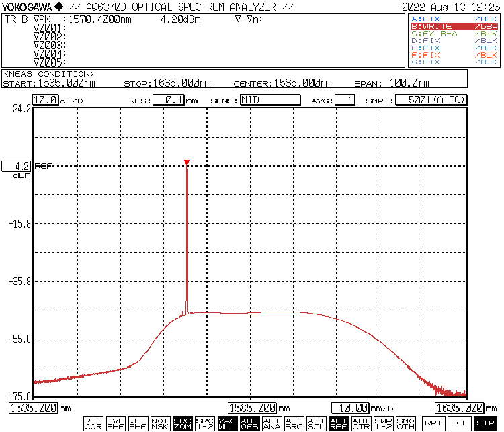Click the NOI MSK noise mask icon

coord(160,423)
